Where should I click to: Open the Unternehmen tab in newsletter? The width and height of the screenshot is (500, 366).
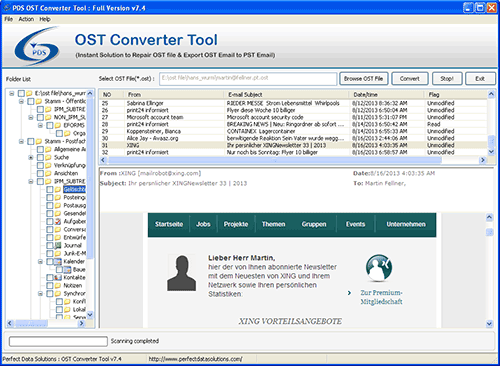click(406, 224)
